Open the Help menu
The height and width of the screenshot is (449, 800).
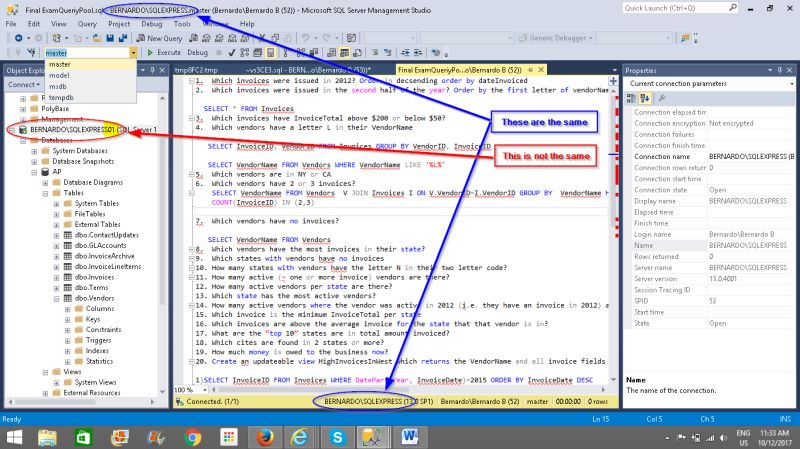[247, 24]
